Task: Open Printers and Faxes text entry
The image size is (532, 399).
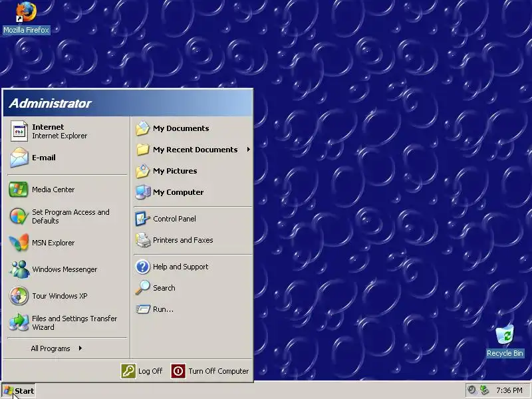Action: tap(183, 240)
